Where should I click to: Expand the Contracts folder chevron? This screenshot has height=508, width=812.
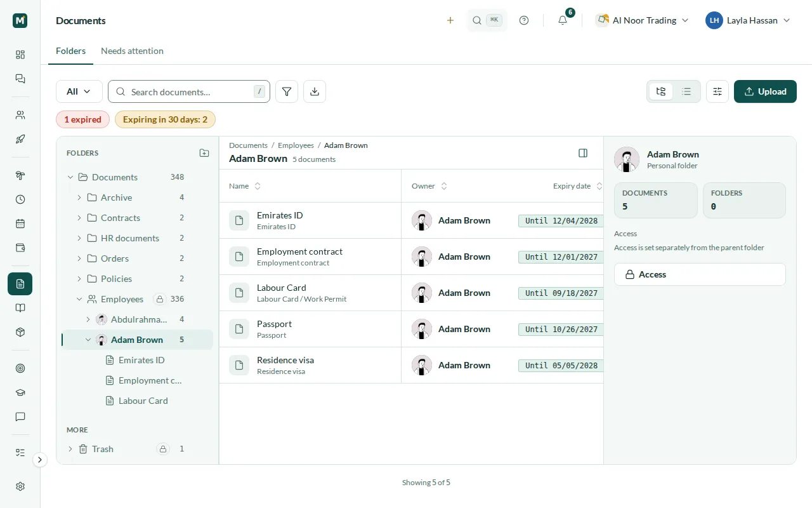coord(79,218)
